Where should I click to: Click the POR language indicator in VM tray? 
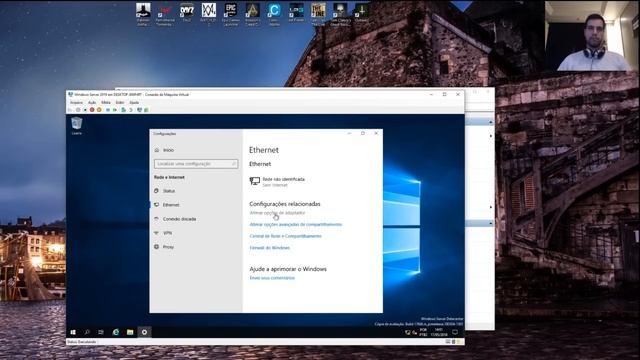[423, 332]
